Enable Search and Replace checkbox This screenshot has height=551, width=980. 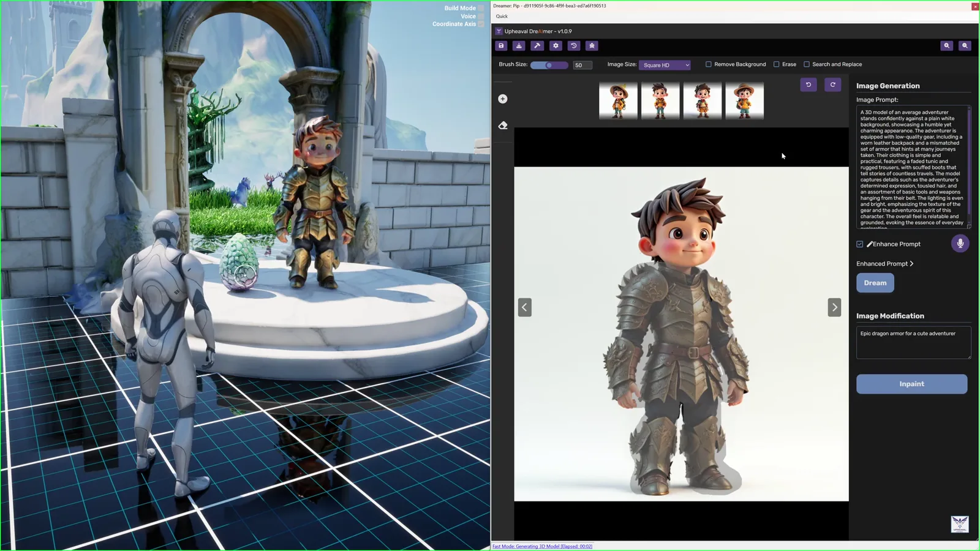pos(807,64)
